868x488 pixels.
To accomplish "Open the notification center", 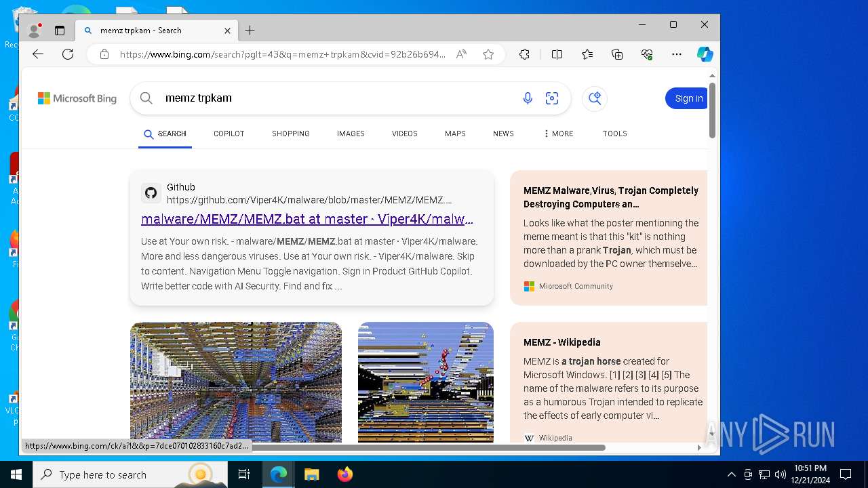I will coord(846,474).
